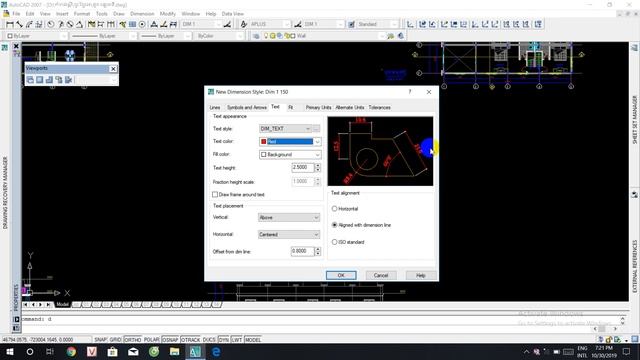Screen dimensions: 640x360
Task: Click first icon in Viewports toolbar
Action: (30, 80)
